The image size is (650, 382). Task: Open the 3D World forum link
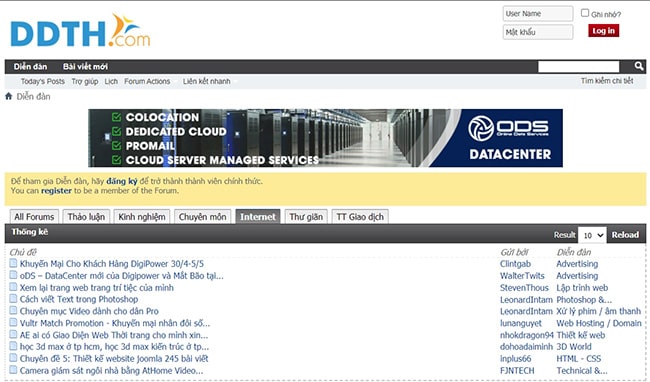coord(574,347)
